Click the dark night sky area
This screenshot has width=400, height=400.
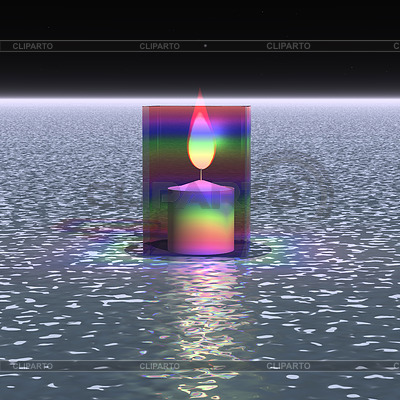coord(200,20)
